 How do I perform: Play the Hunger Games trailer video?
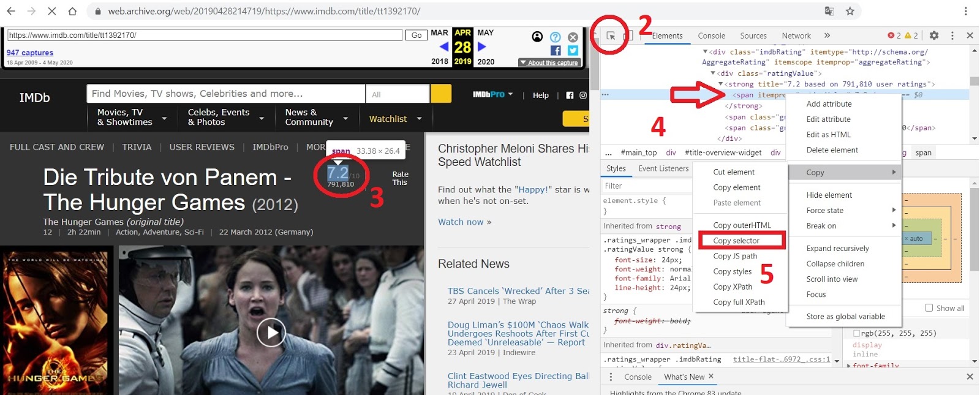pos(271,333)
